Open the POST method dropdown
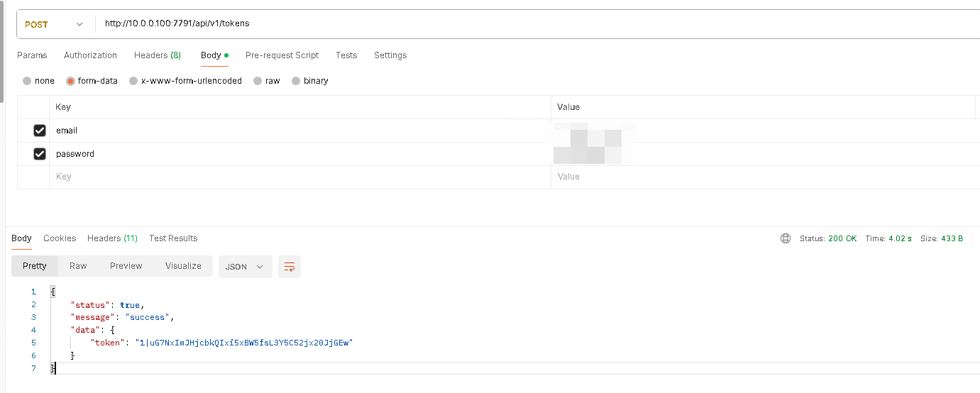This screenshot has width=980, height=393. point(54,24)
